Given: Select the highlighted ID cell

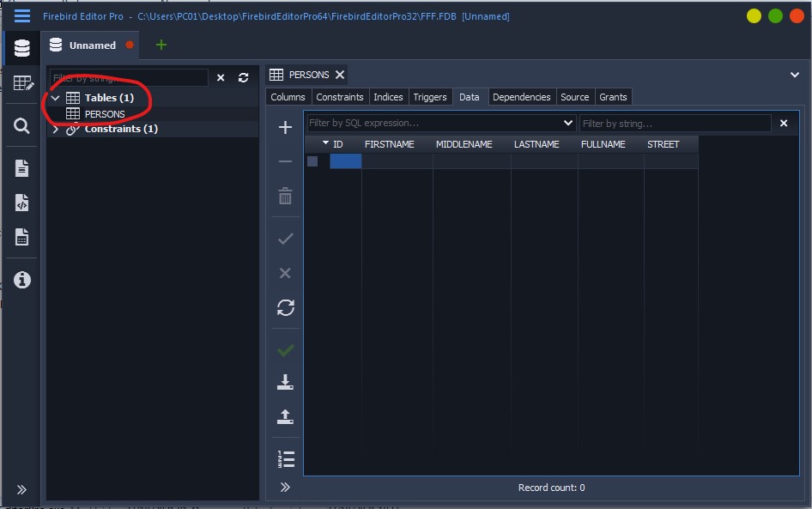Looking at the screenshot, I should [345, 161].
